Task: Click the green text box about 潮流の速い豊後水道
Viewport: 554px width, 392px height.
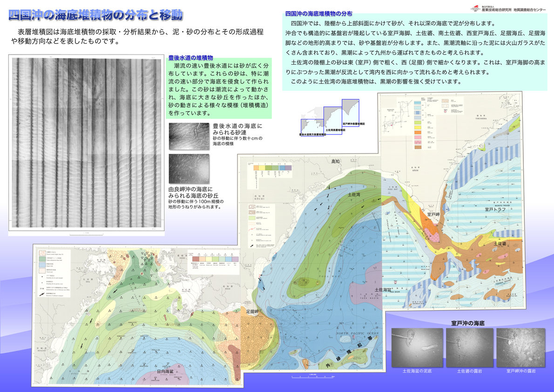Action: click(219, 88)
